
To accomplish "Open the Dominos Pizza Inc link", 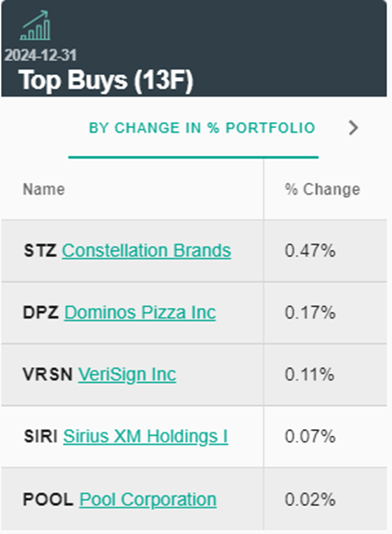I will [140, 312].
